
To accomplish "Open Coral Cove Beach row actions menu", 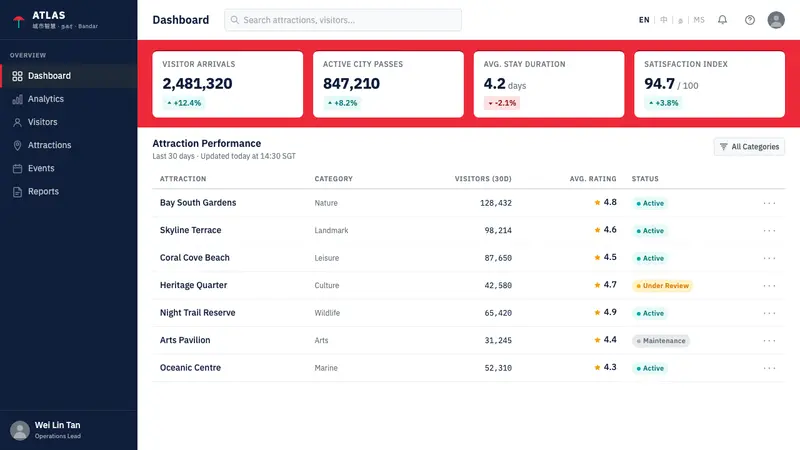I will tap(769, 258).
